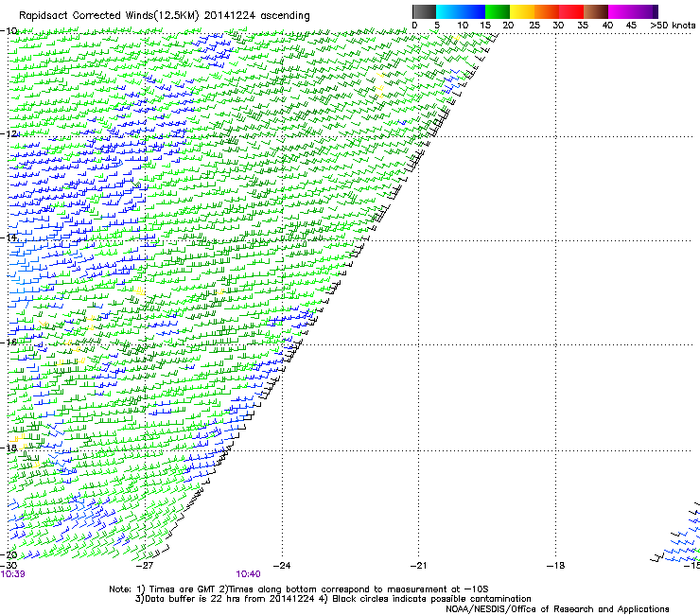The image size is (700, 615).
Task: Click the date '20141224' in the title
Action: (230, 16)
